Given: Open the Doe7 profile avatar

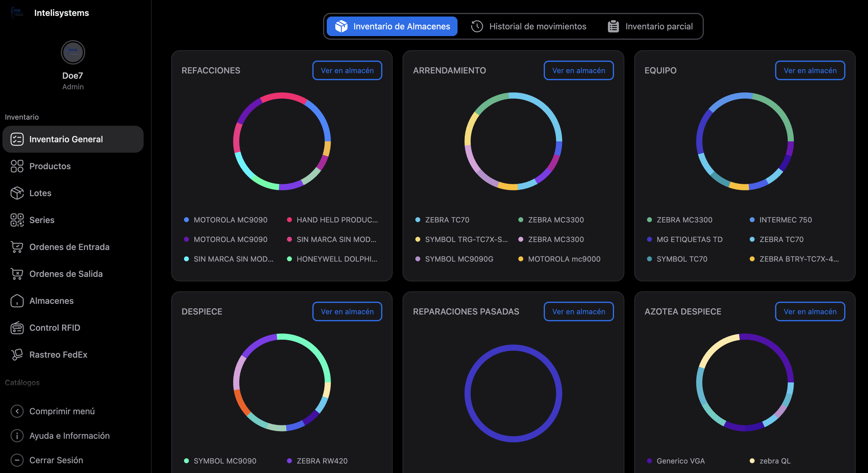Looking at the screenshot, I should 73,52.
